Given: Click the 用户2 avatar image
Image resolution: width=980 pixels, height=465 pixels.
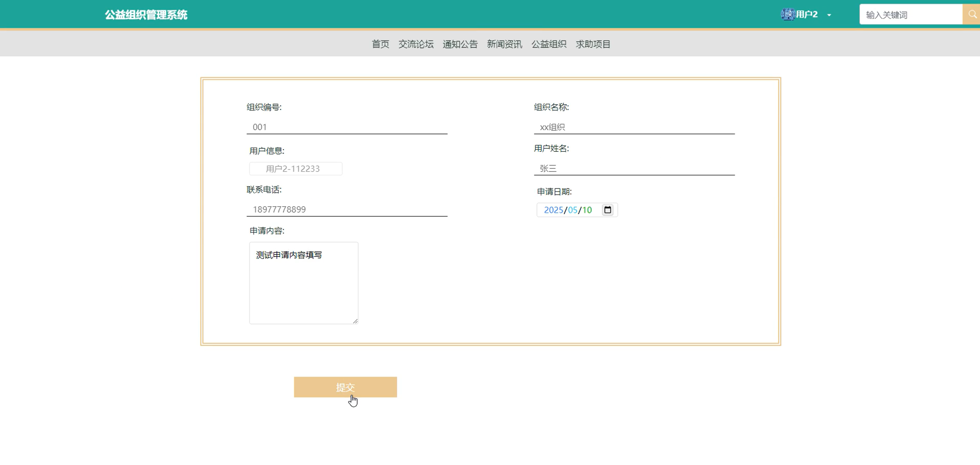Looking at the screenshot, I should (787, 15).
